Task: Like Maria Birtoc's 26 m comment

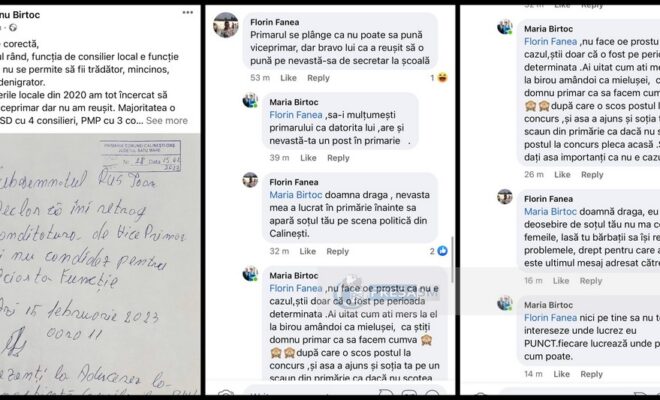Action: click(x=562, y=175)
